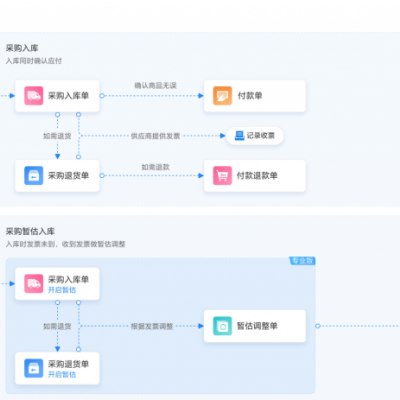The image size is (400, 400).
Task: Click the 如需退款 connector label
Action: coord(156,167)
